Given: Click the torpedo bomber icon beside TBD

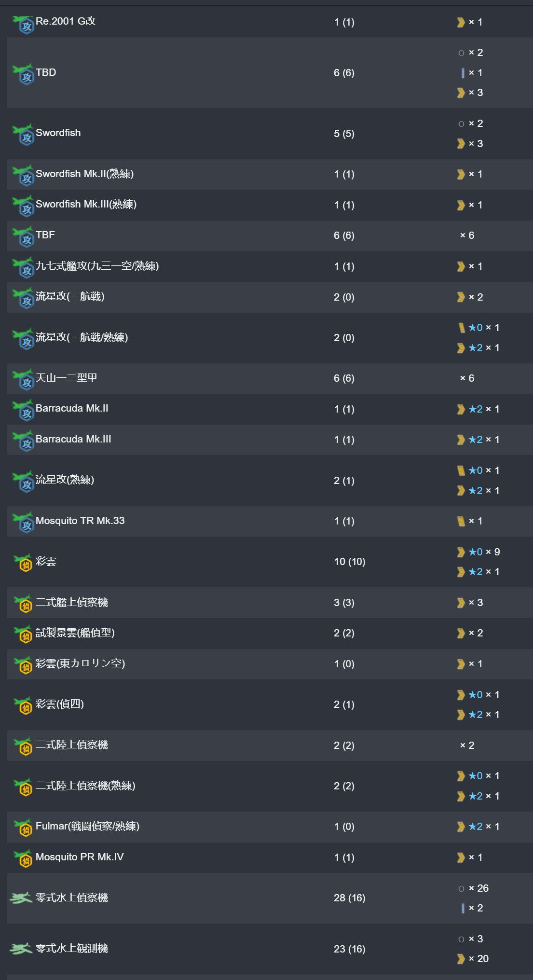Looking at the screenshot, I should tap(23, 73).
